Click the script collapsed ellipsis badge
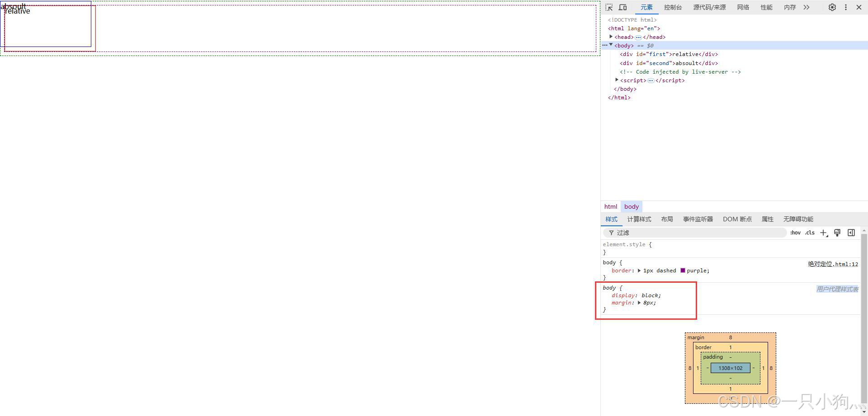Image resolution: width=868 pixels, height=416 pixels. (651, 80)
